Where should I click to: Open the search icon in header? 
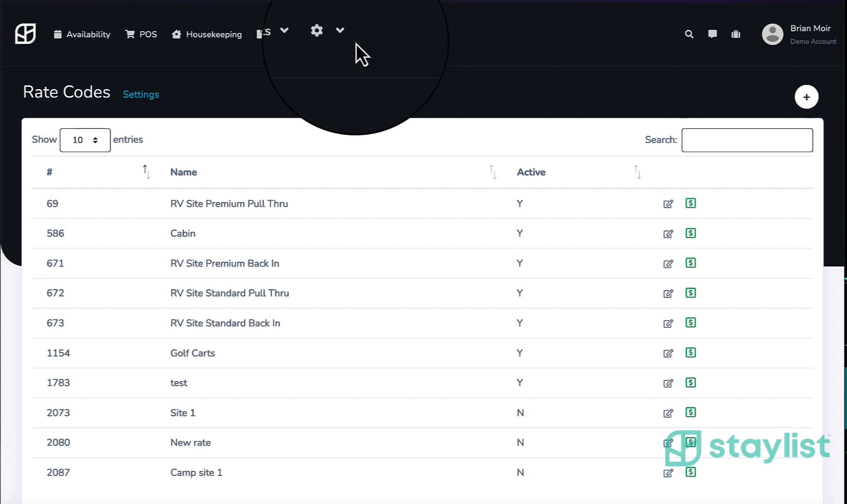[689, 34]
